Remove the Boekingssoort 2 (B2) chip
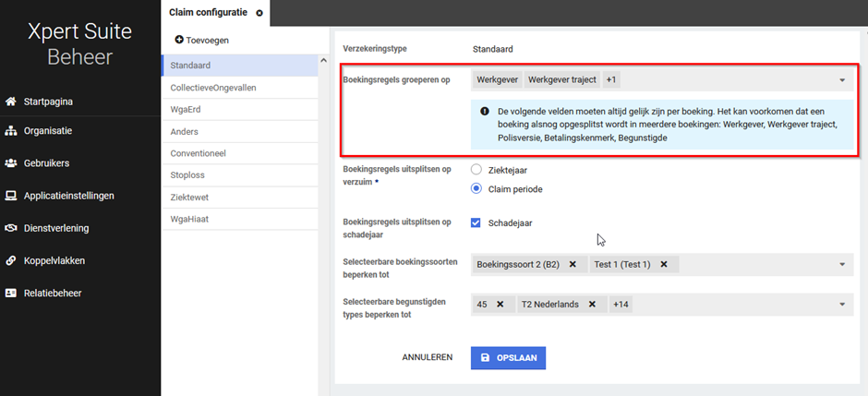The height and width of the screenshot is (396, 868). click(x=573, y=265)
